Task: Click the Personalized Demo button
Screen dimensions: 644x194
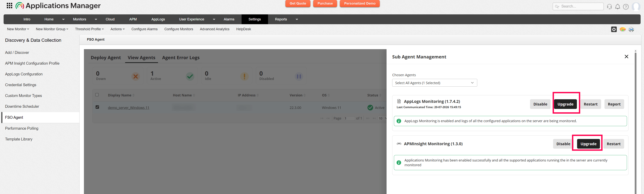Action: pyautogui.click(x=360, y=4)
